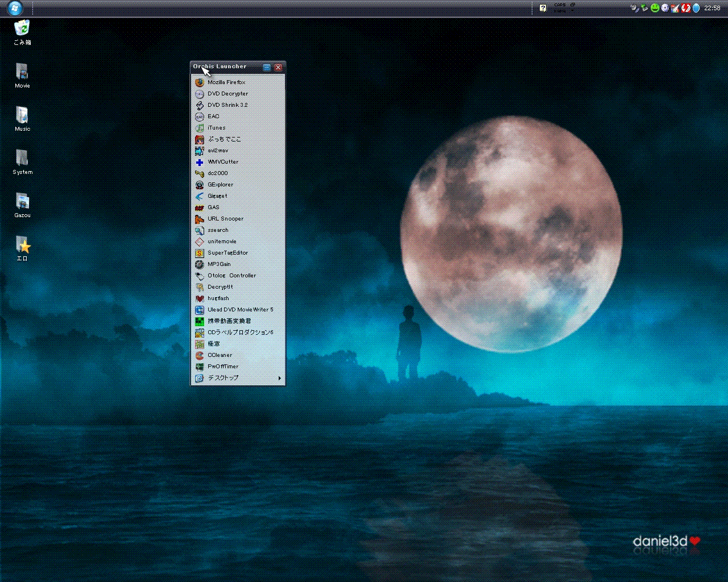The height and width of the screenshot is (582, 728).
Task: Start PwOffTimer from the launcher
Action: (x=238, y=367)
